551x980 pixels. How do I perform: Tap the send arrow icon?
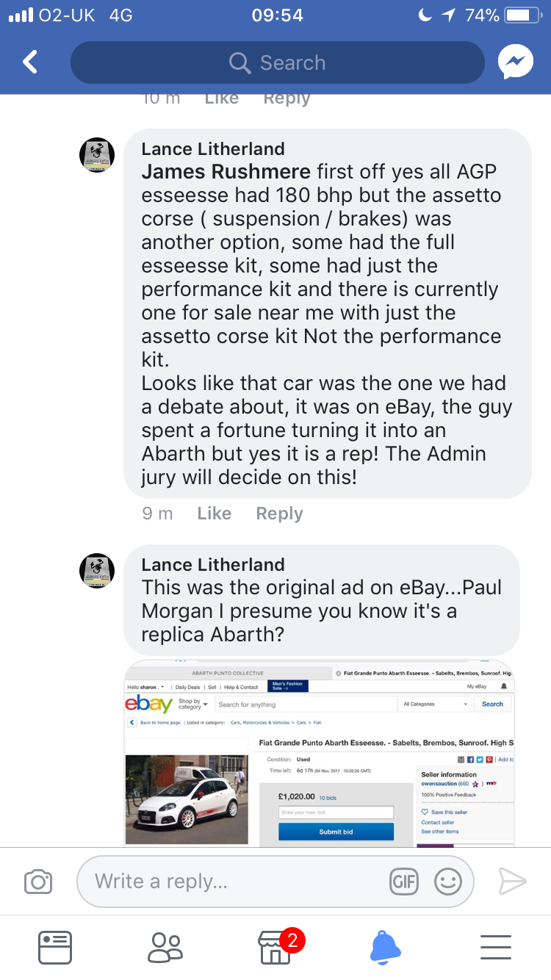click(513, 881)
